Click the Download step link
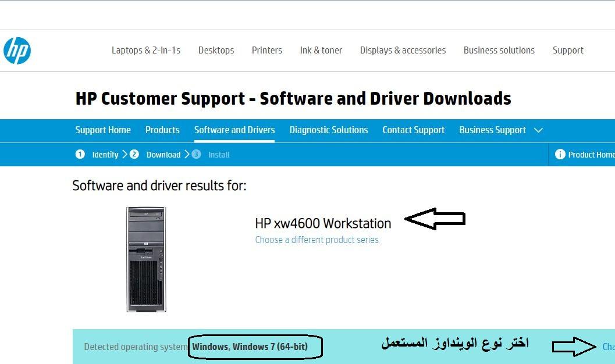Screen dimensions: 615x364 click(x=163, y=155)
